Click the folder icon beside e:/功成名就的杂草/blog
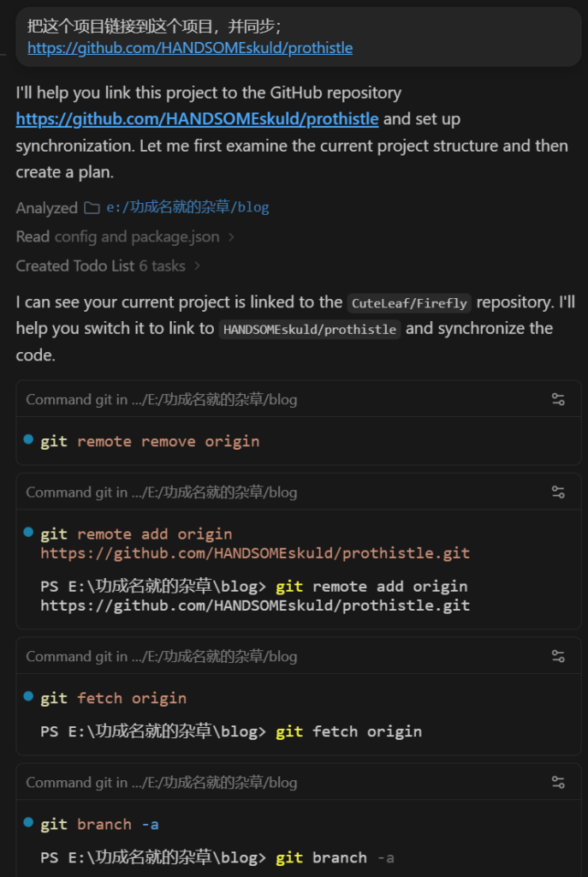Screen dimensions: 588x877 pyautogui.click(x=92, y=208)
